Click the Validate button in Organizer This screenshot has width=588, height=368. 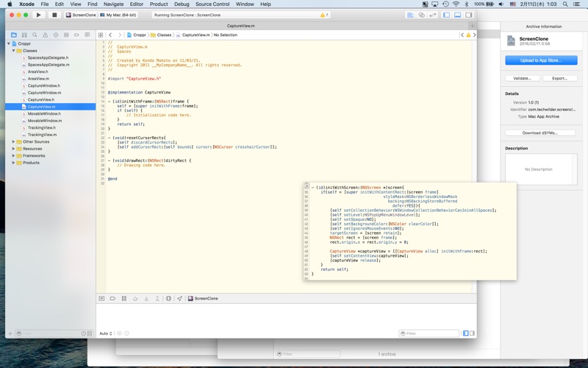click(x=522, y=79)
